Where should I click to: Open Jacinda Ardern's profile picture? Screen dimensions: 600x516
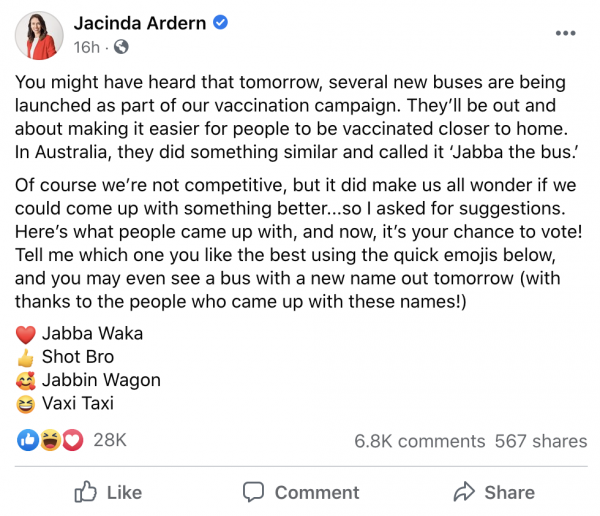(39, 35)
